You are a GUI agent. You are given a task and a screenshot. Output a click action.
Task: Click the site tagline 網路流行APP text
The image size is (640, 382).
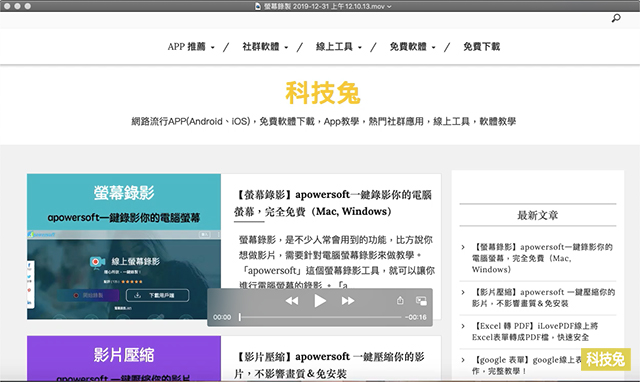point(323,121)
